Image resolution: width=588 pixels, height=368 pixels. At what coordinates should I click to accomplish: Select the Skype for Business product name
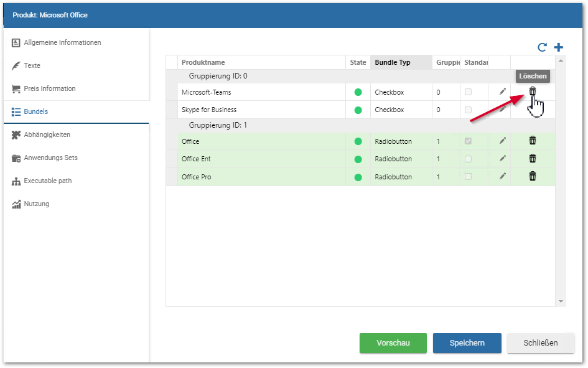click(209, 110)
